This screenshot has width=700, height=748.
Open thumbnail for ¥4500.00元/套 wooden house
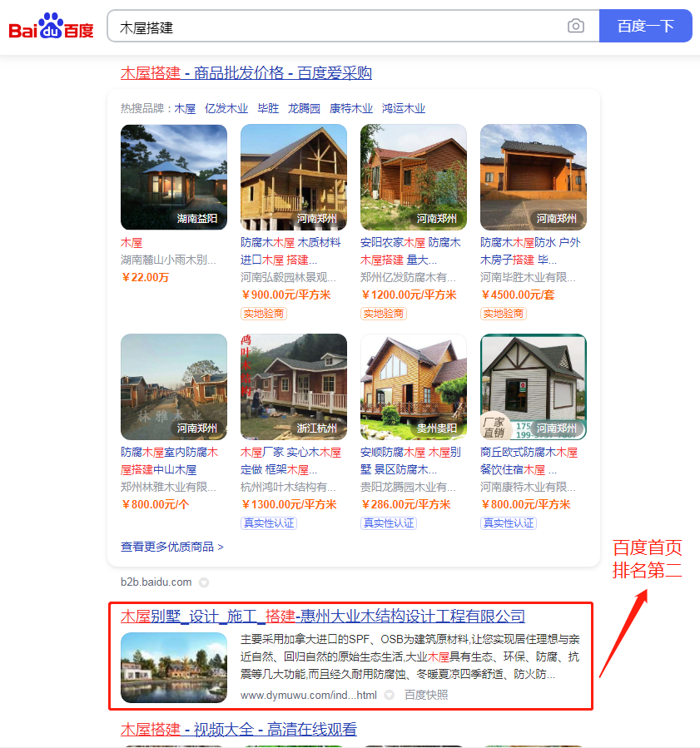tap(533, 177)
